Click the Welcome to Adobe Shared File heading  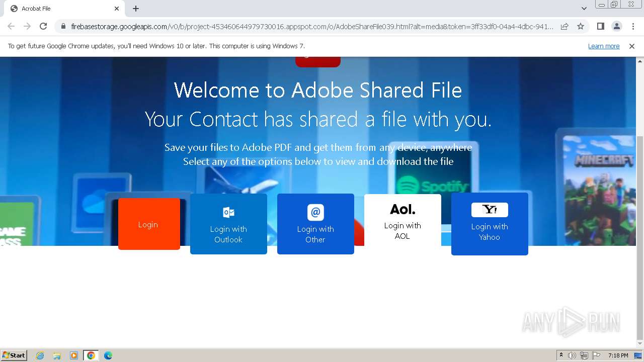tap(318, 90)
